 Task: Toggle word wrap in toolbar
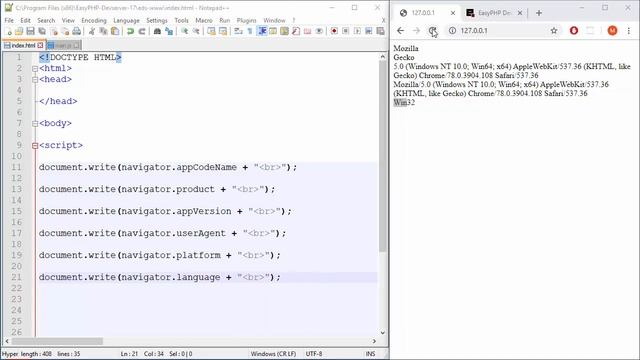point(238,31)
